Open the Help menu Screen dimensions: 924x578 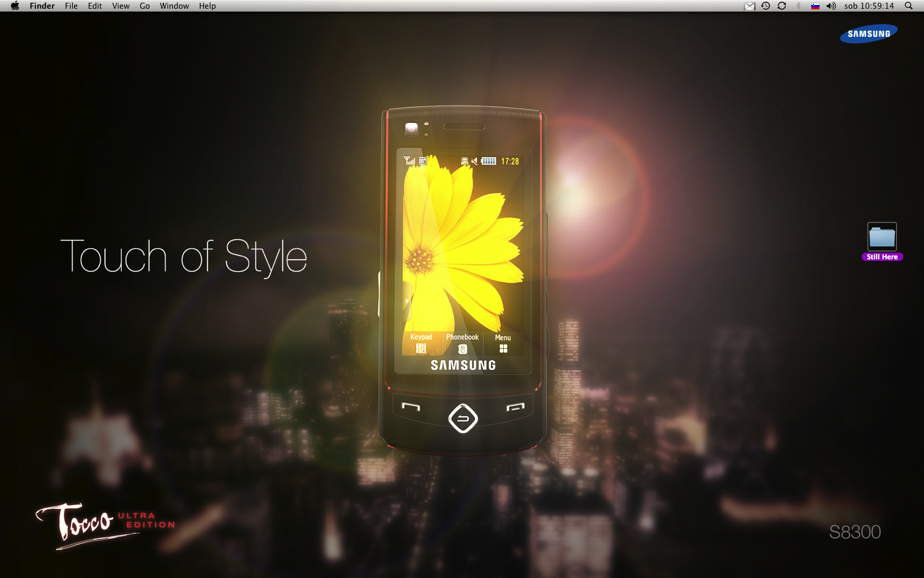click(x=207, y=6)
